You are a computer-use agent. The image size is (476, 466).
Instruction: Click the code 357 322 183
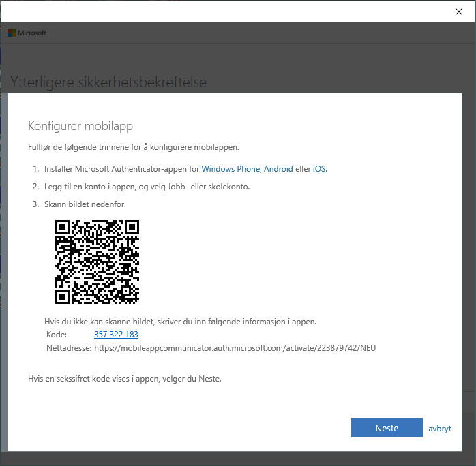coord(116,335)
